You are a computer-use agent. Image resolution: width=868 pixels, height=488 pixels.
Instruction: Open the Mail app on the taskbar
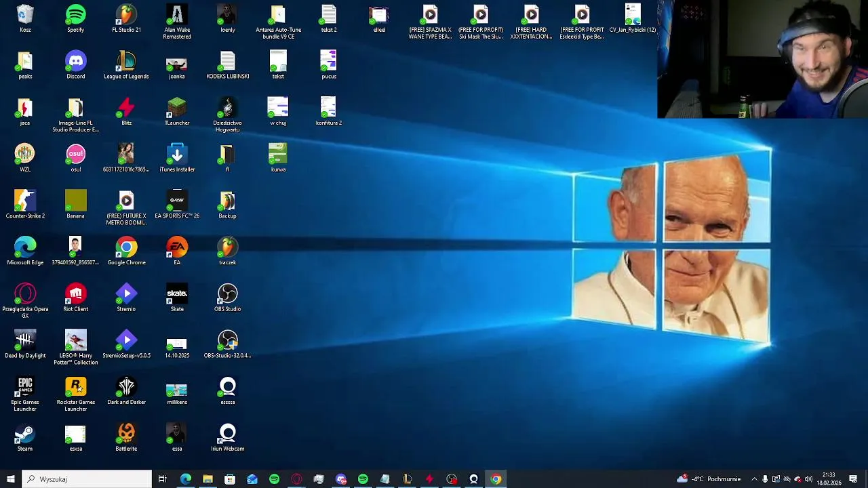(x=252, y=479)
